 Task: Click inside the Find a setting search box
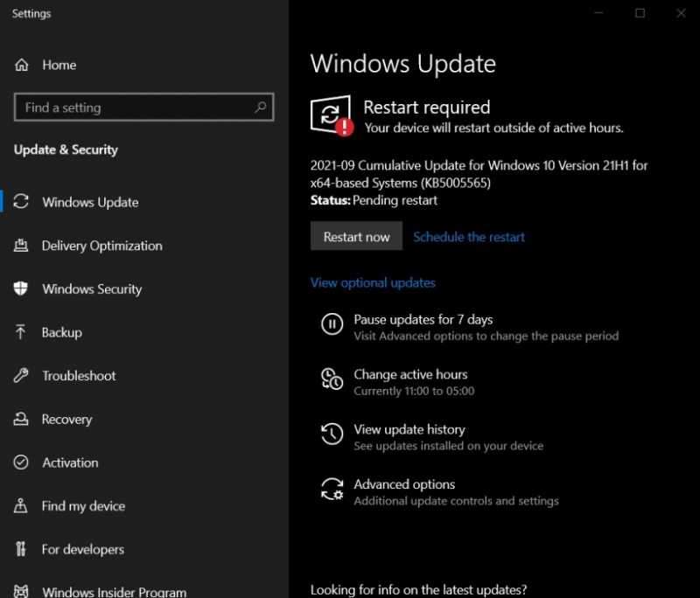(x=131, y=107)
